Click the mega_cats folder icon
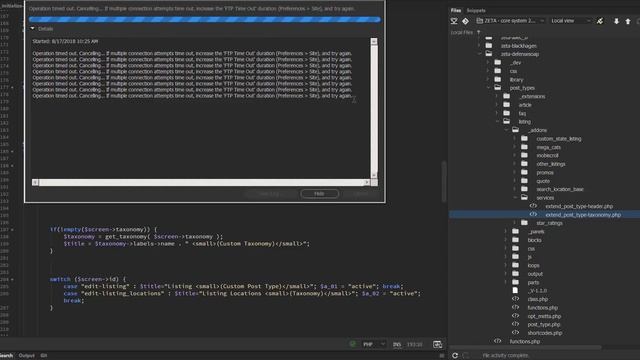 click(524, 147)
